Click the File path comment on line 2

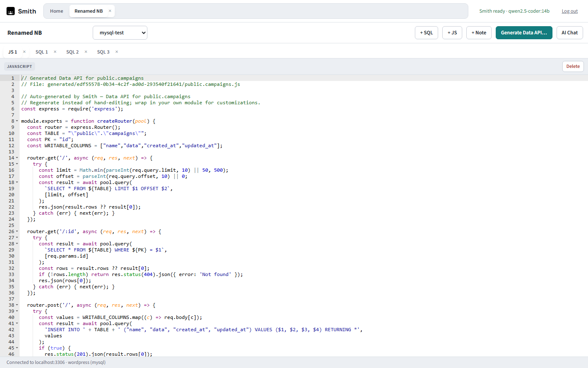(131, 84)
